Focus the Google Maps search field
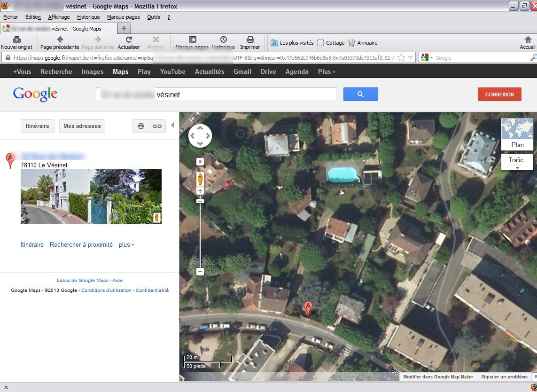 (216, 94)
